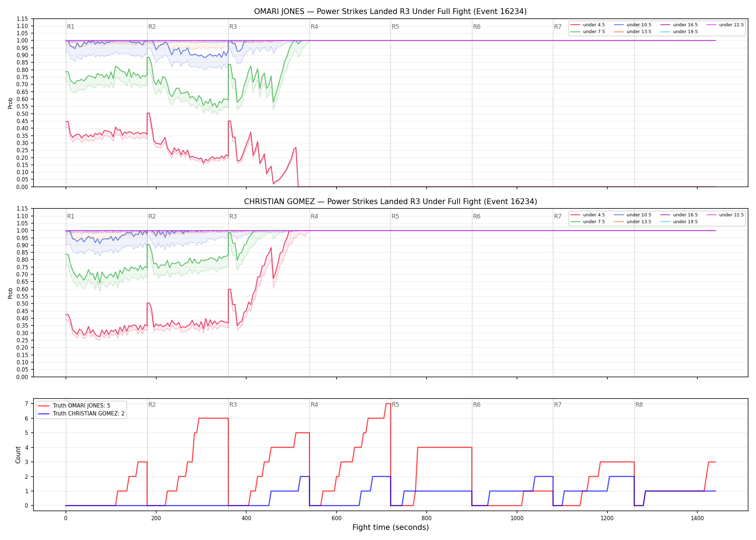Click R1 round marker in CHRISTIAN GOMEZ chart
Screen dimensions: 756x540
71,216
